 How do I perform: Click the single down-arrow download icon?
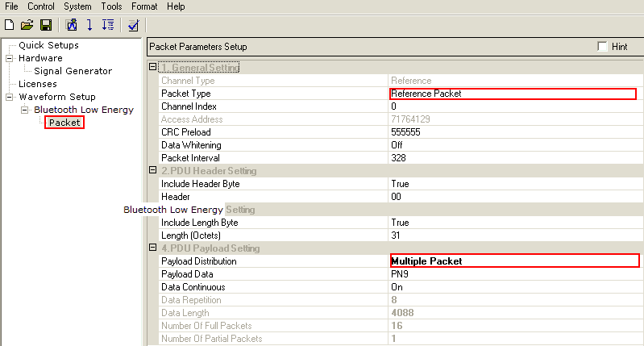click(89, 25)
